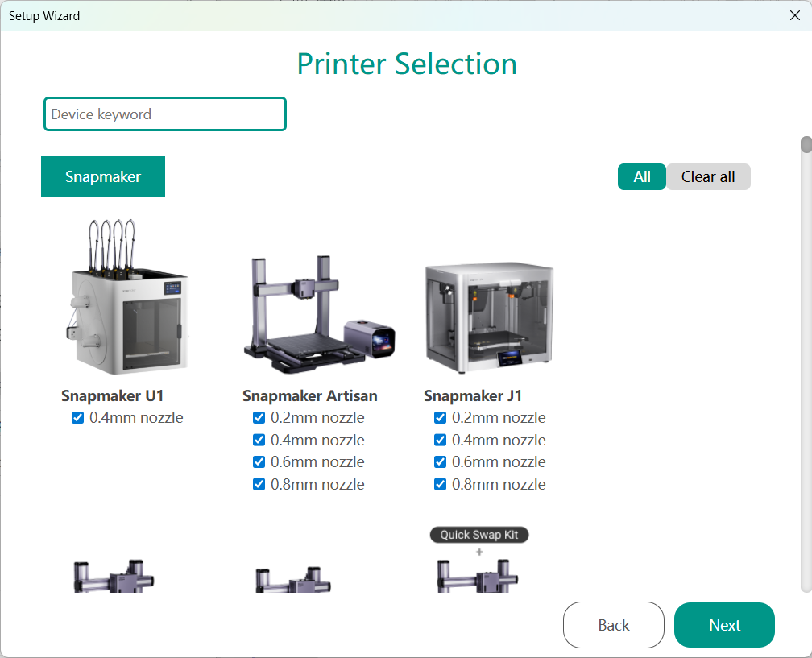Disable Snapmaker Artisan 0.6mm nozzle option

click(x=259, y=462)
